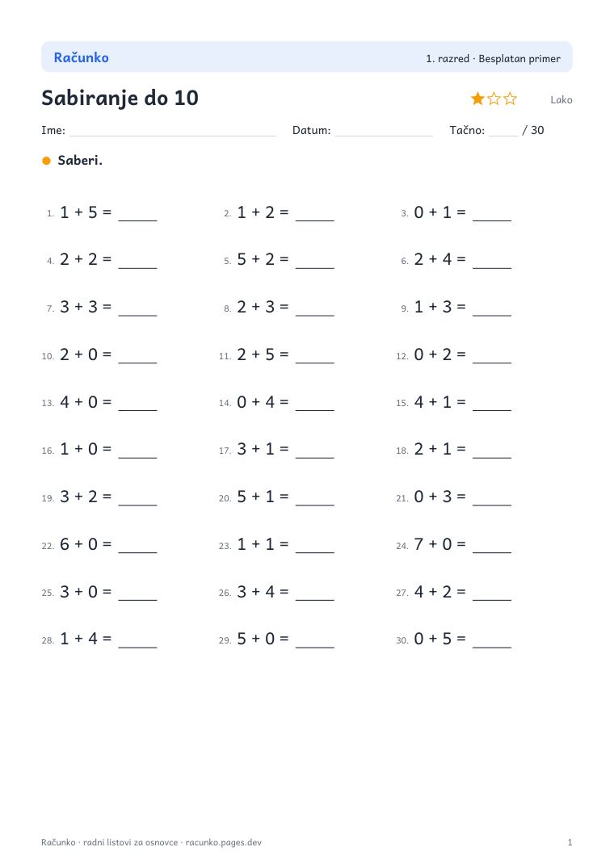Viewport: 614px width, 868px height.
Task: Click the orange bullet beside Saberi
Action: pyautogui.click(x=47, y=161)
